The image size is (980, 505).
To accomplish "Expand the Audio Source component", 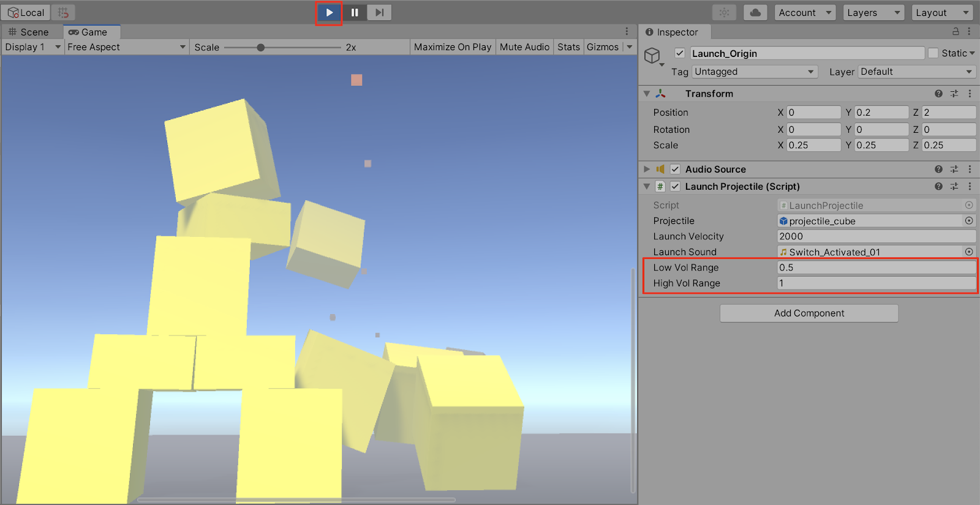I will (647, 170).
